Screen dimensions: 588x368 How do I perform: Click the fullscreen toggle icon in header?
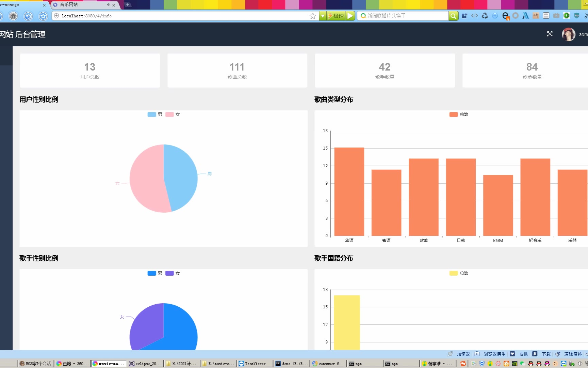(x=550, y=34)
